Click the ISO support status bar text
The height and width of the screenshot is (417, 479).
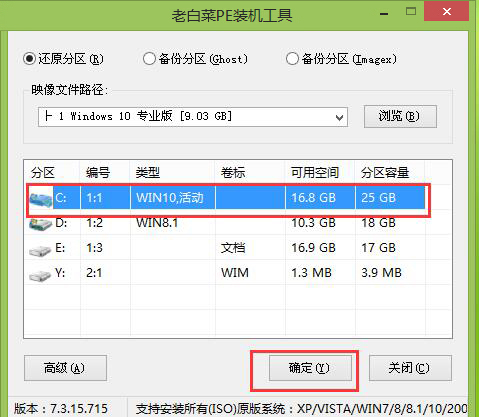click(x=302, y=409)
